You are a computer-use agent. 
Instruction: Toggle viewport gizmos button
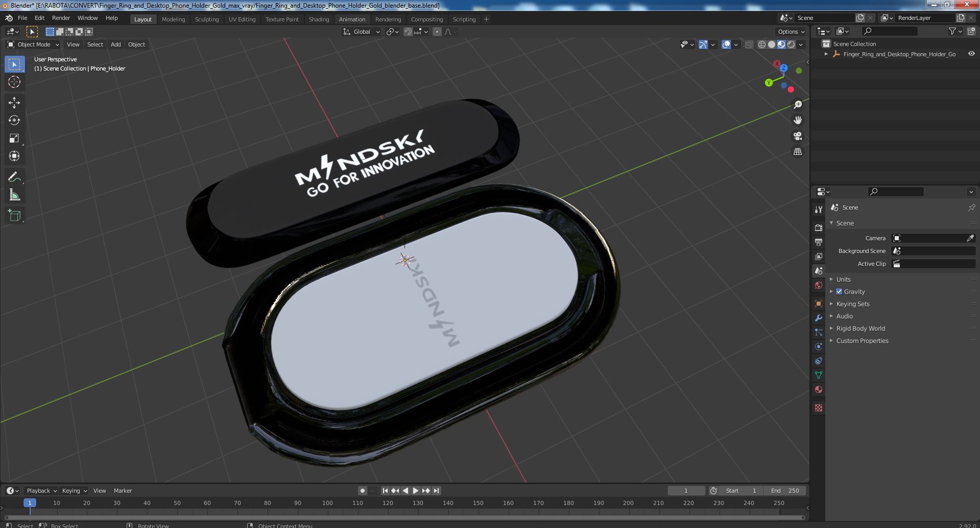pyautogui.click(x=703, y=44)
